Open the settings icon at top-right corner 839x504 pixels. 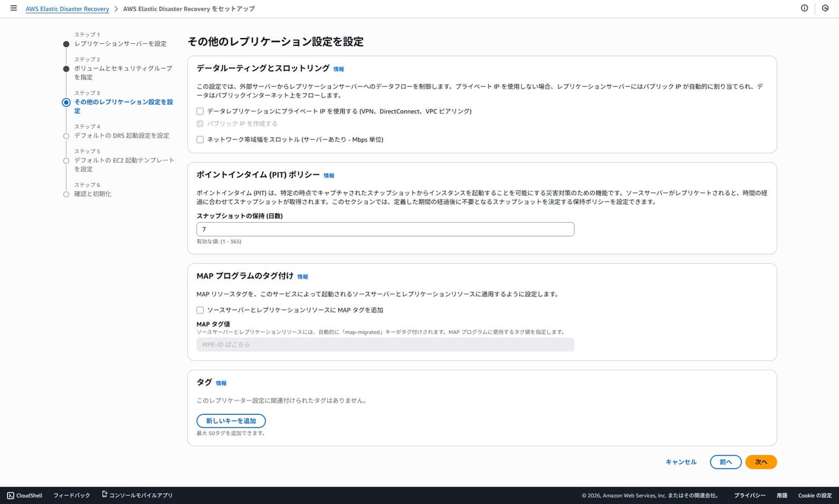pyautogui.click(x=825, y=9)
